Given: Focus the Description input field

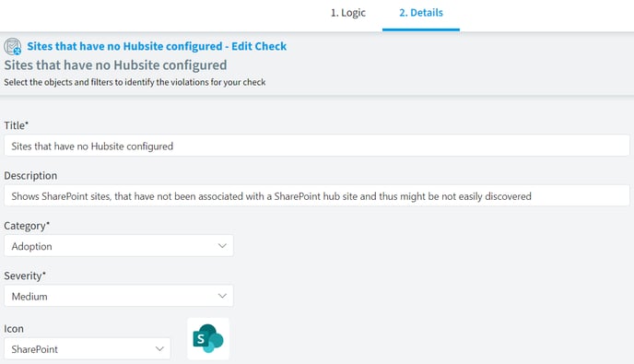Looking at the screenshot, I should 317,195.
